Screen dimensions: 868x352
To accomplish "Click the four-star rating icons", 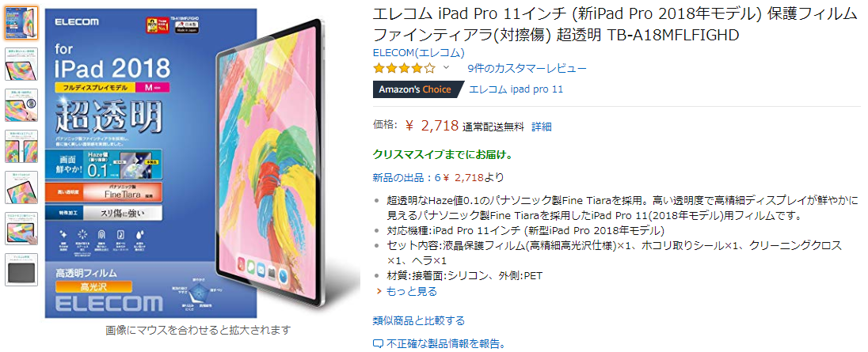I will click(404, 69).
